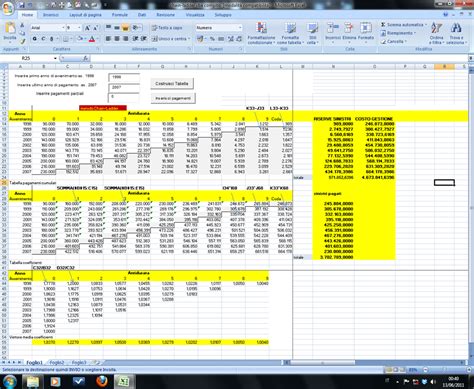Image resolution: width=474 pixels, height=389 pixels.
Task: Open the borders dropdown arrow
Action: 72,39
